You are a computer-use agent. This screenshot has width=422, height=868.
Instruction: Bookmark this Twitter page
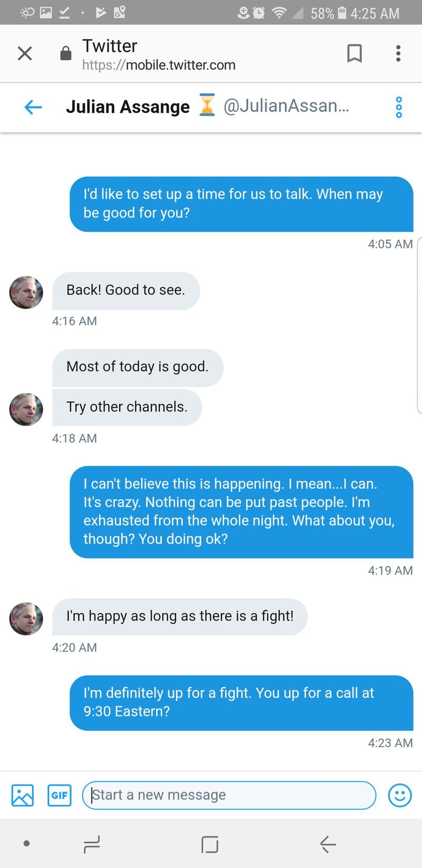[x=354, y=53]
